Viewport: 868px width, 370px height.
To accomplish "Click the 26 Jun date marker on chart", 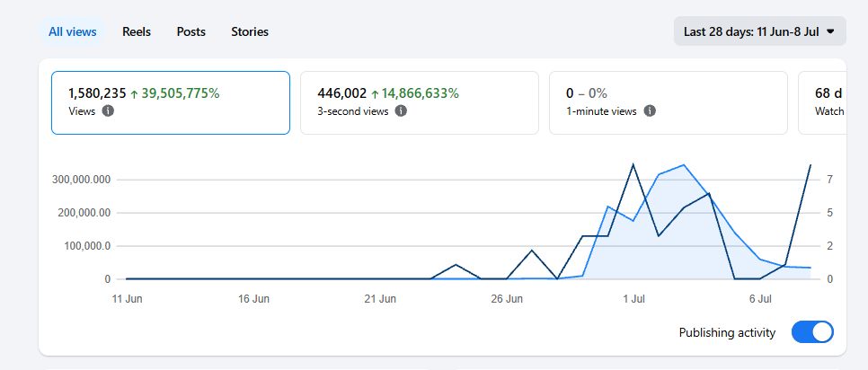I will [507, 299].
